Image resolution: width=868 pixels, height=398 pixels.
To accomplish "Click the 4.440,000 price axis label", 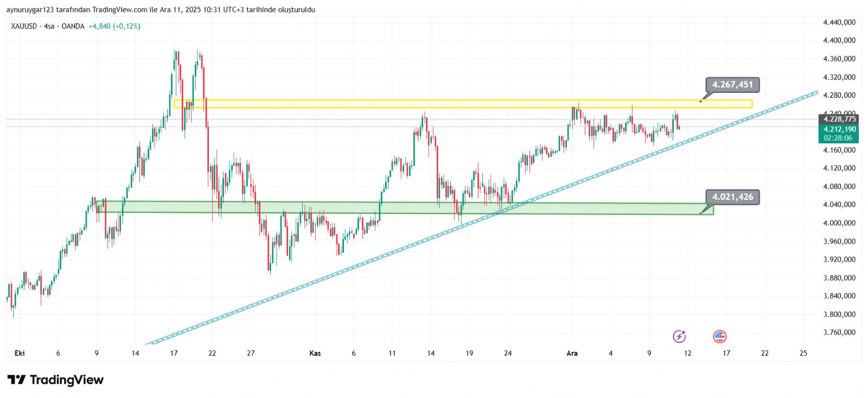I will tap(839, 22).
